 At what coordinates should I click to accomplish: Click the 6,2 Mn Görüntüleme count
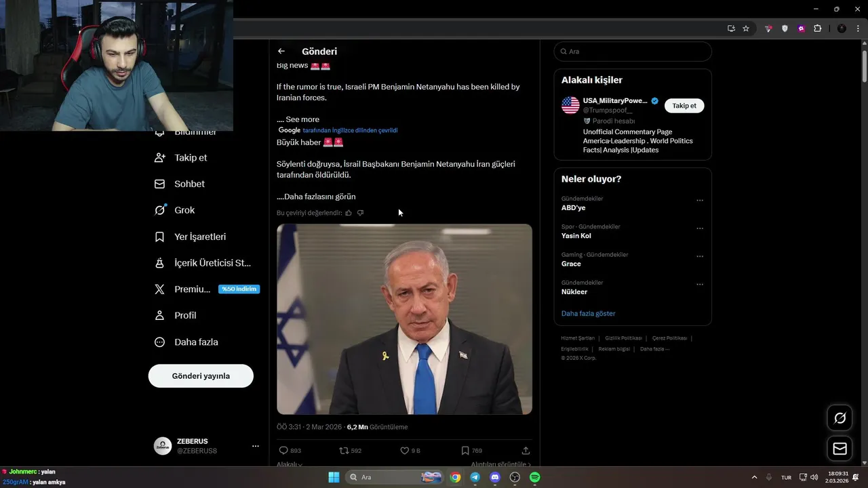pyautogui.click(x=377, y=427)
